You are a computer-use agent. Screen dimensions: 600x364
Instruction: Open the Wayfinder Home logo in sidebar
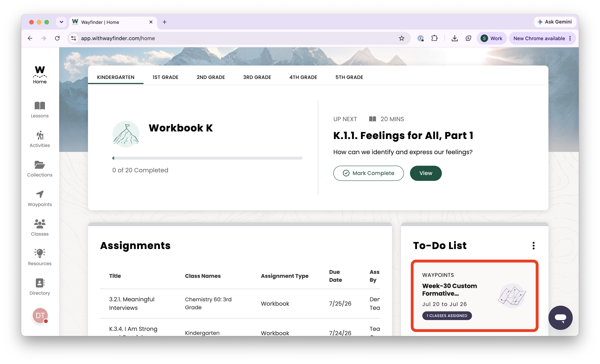pos(40,75)
